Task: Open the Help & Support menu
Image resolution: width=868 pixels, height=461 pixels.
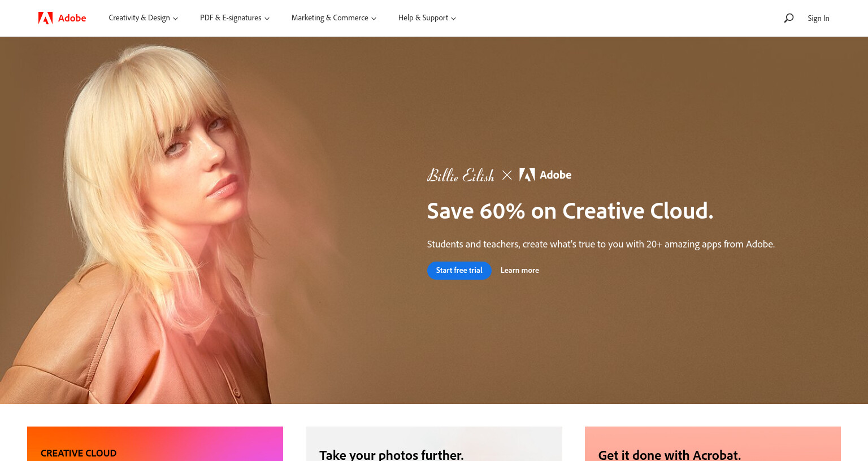Action: (x=427, y=18)
